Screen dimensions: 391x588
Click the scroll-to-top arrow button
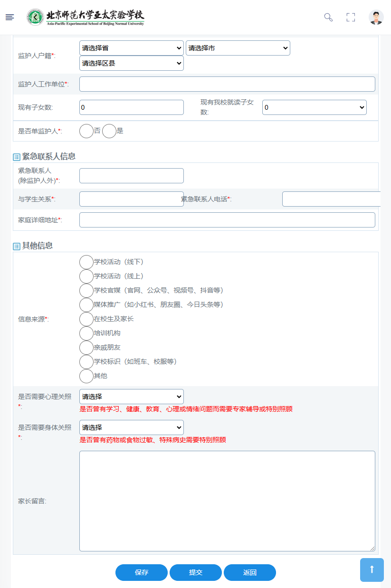click(x=372, y=569)
